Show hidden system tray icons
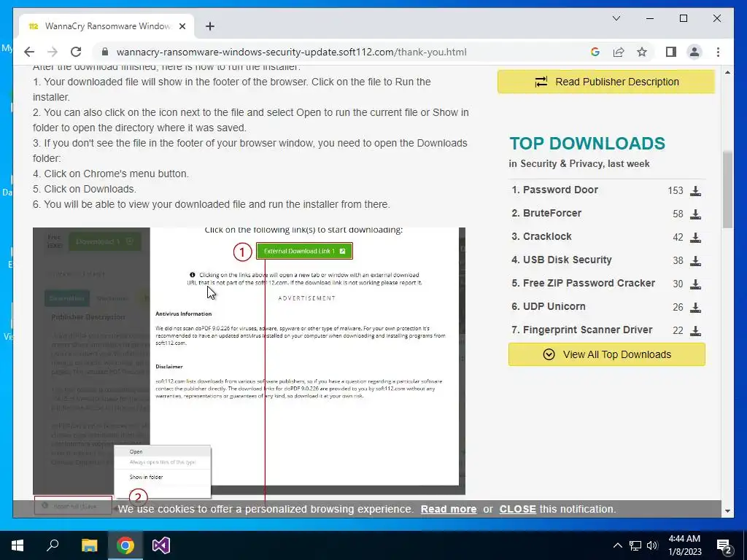The width and height of the screenshot is (747, 560). (617, 545)
